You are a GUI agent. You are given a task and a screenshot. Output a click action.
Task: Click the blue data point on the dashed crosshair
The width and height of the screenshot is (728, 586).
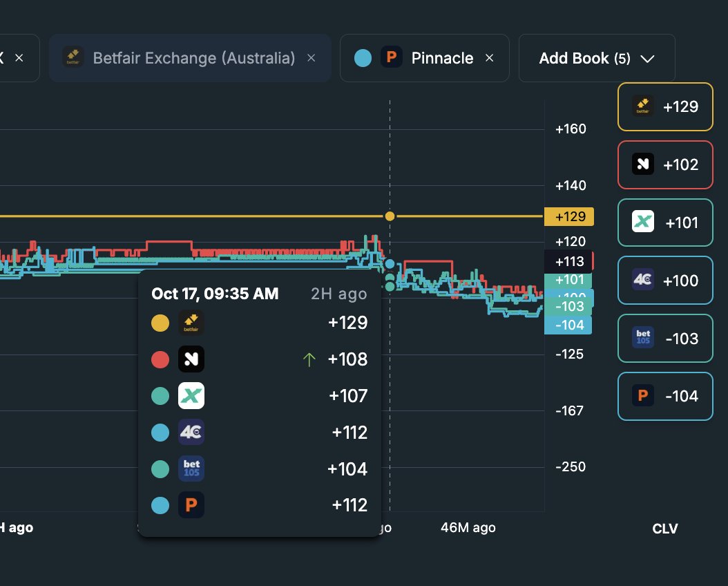390,264
